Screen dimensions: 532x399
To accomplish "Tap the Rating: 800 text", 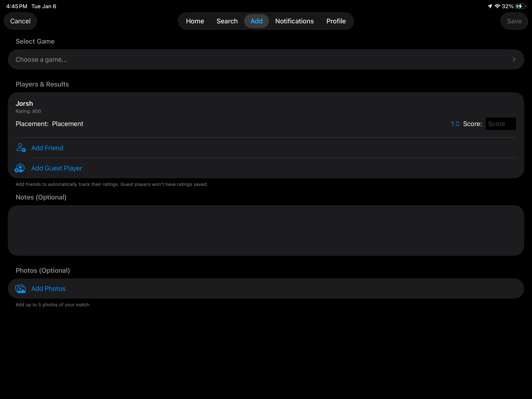I will point(28,111).
